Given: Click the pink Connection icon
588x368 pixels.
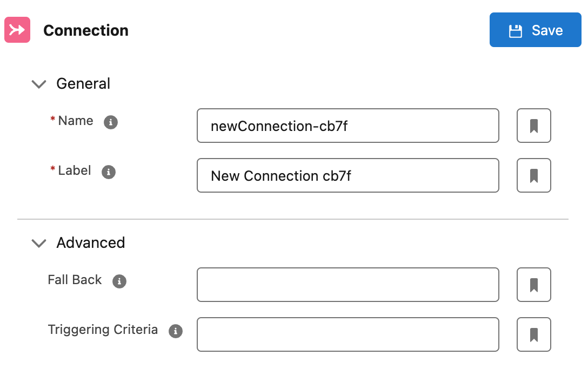Looking at the screenshot, I should [x=17, y=30].
